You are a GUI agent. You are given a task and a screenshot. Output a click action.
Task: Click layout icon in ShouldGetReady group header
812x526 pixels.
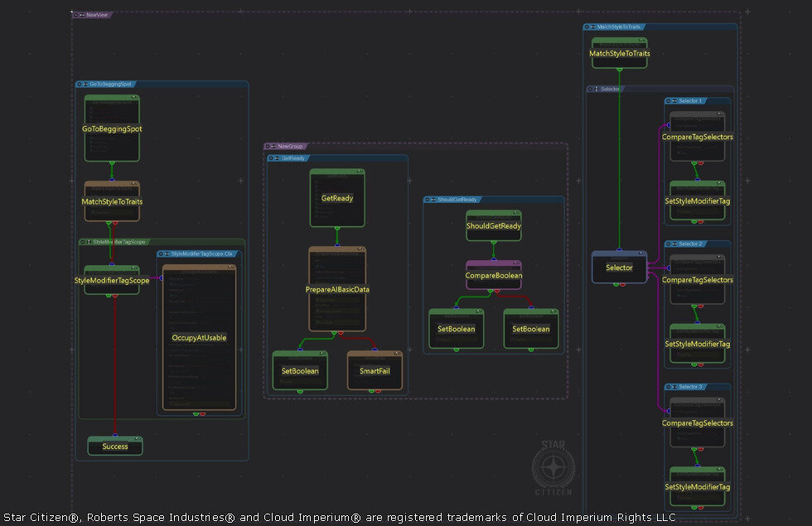[x=433, y=200]
